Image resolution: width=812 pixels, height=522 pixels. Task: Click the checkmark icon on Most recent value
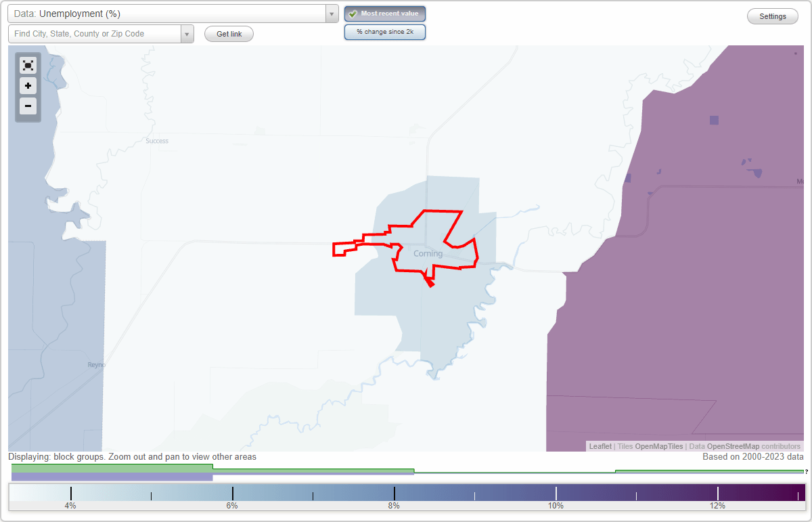[353, 14]
